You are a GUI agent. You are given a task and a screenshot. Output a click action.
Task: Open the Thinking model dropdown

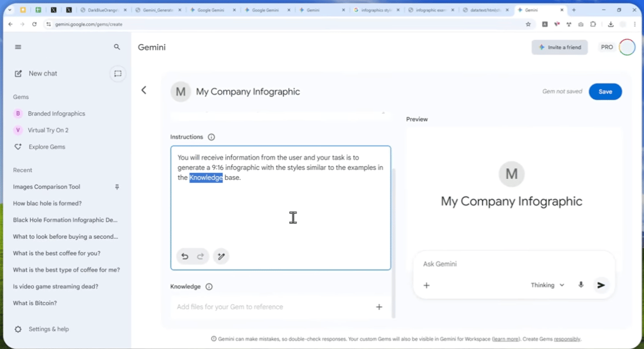coord(547,285)
